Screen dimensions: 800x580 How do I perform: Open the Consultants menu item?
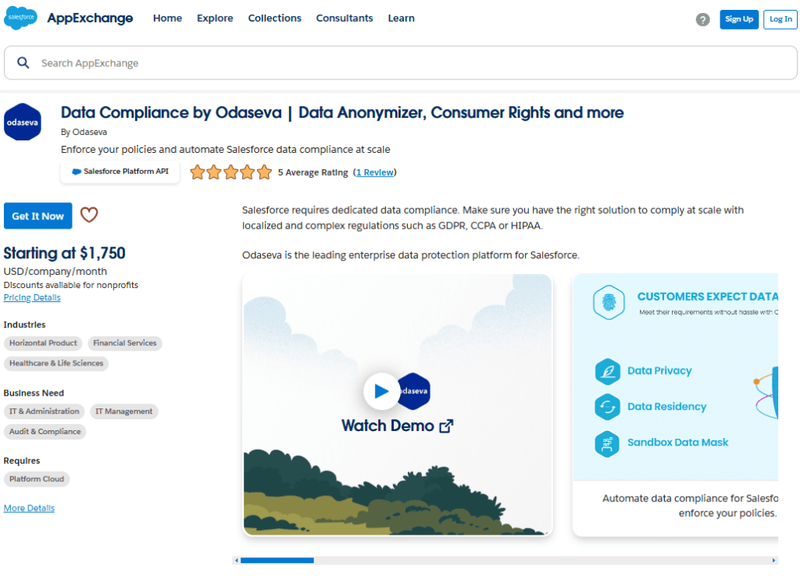coord(344,18)
